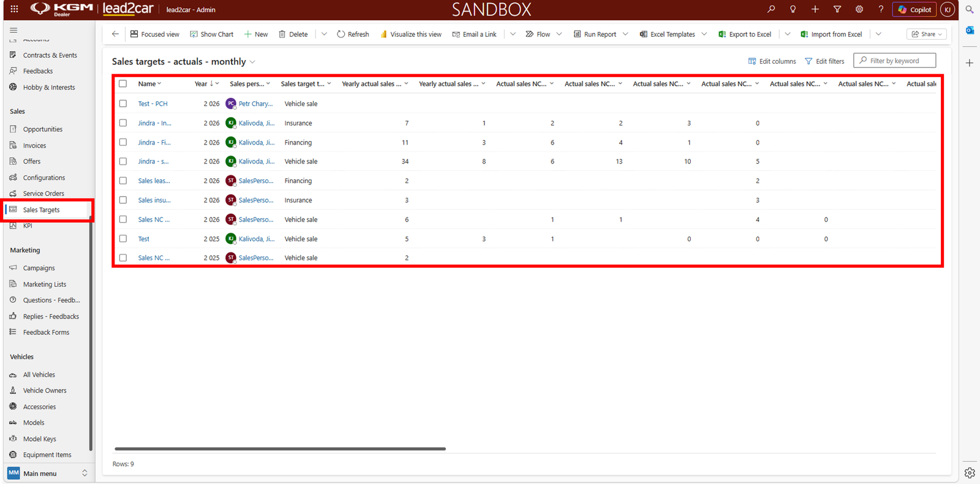Check the Sales insu... row checkbox
The height and width of the screenshot is (484, 980).
click(x=123, y=200)
